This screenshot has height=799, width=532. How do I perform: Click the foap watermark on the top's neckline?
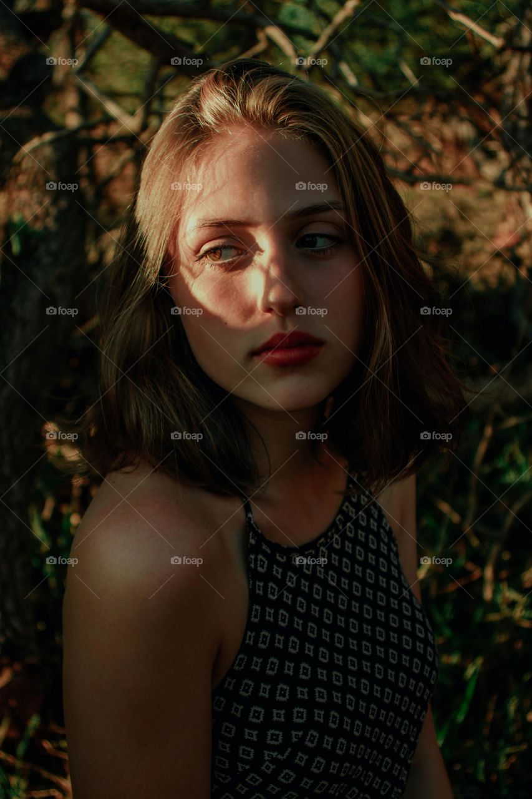point(311,561)
